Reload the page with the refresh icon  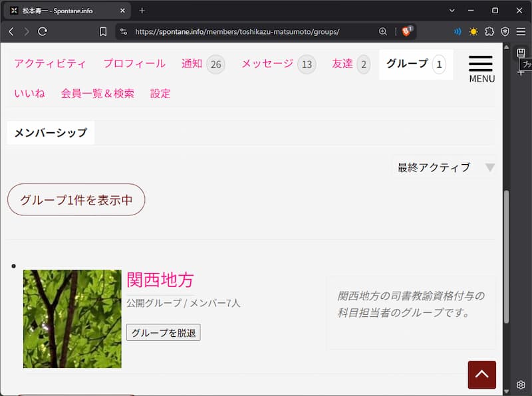(x=43, y=32)
